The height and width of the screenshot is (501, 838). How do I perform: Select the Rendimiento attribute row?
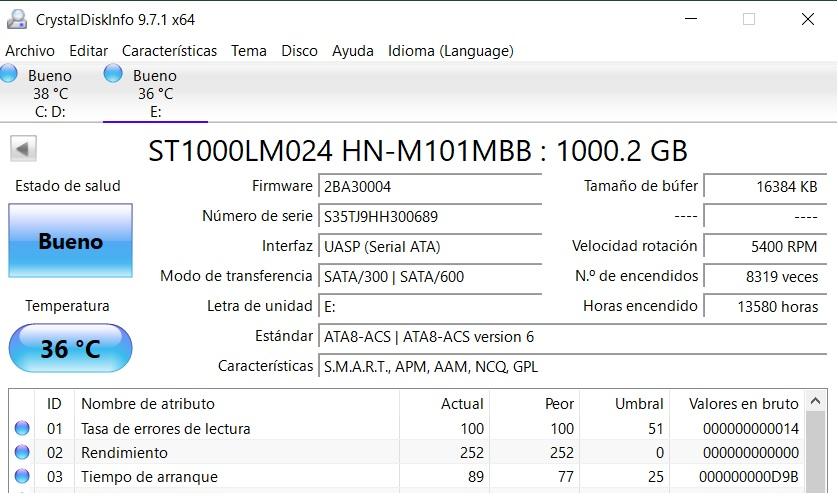407,452
